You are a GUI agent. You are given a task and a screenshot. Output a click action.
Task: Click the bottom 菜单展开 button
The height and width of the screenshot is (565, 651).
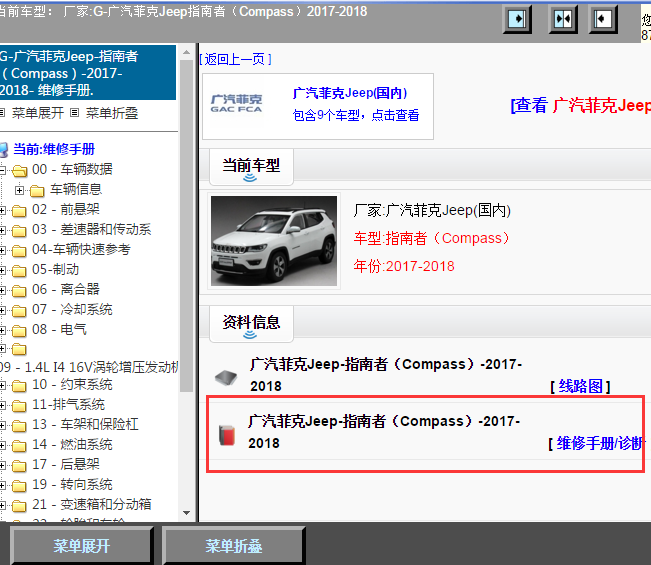82,546
